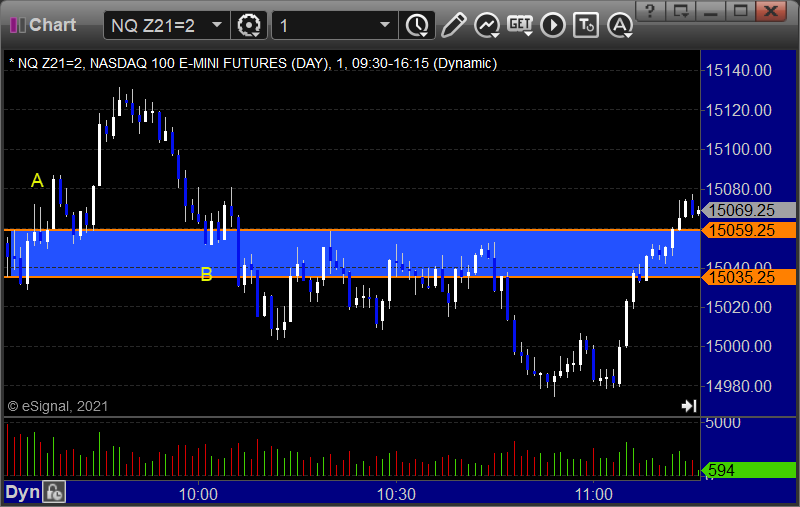
Task: Click the 15020.00 price axis label
Action: [738, 307]
